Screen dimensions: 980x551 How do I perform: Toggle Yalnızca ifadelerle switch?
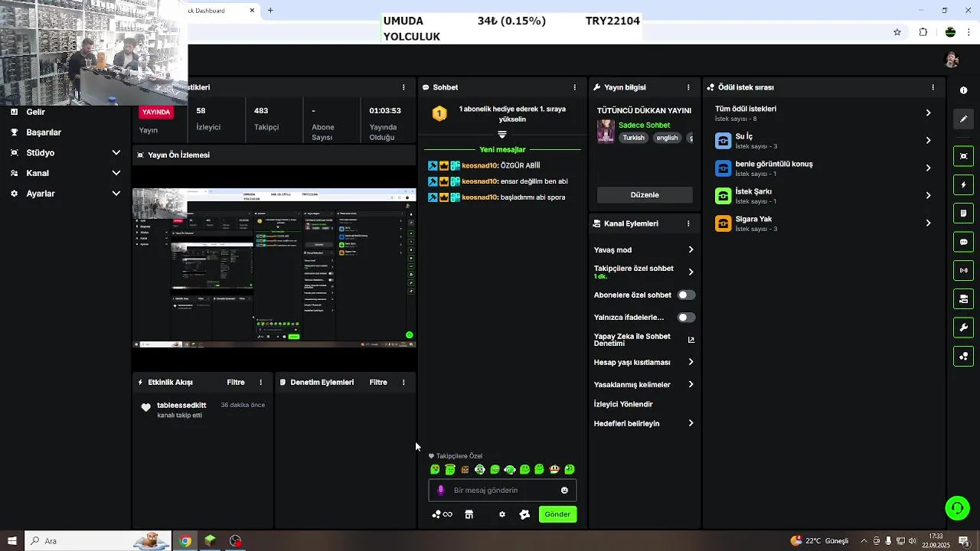(687, 317)
